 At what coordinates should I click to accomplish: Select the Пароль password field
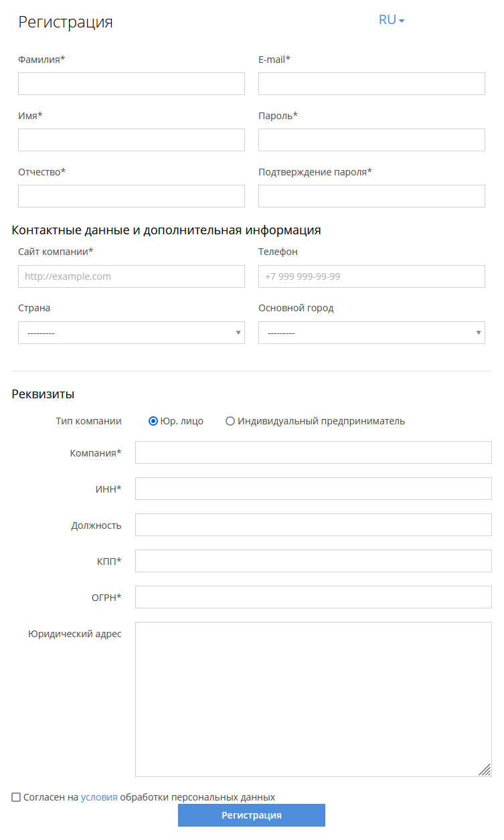click(371, 140)
